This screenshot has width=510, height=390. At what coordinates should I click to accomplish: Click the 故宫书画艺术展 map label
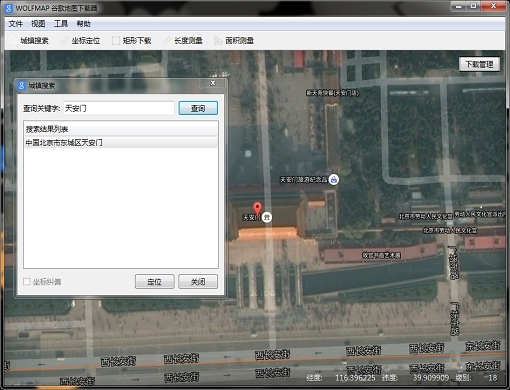382,255
